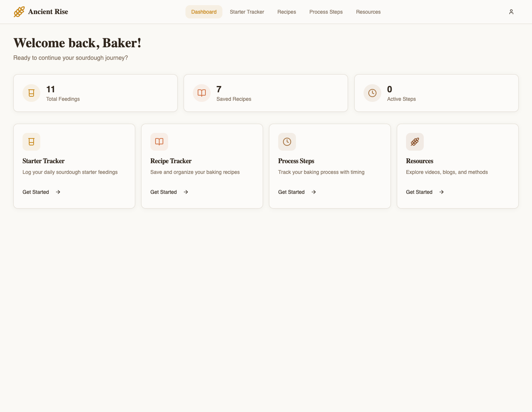
Task: Go to the Process Steps nav tab
Action: coord(326,12)
